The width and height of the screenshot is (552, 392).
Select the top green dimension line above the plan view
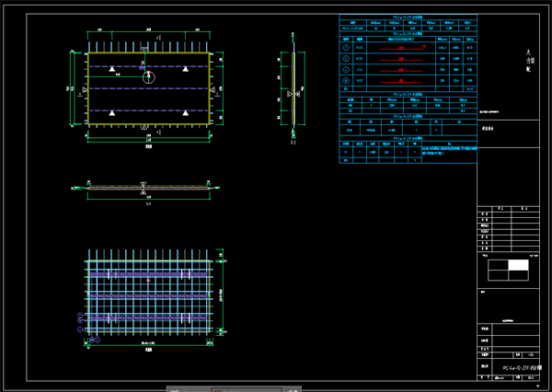(148, 31)
